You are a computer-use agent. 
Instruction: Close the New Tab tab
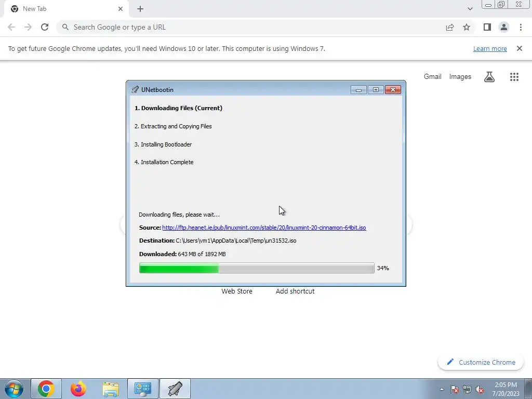click(121, 9)
